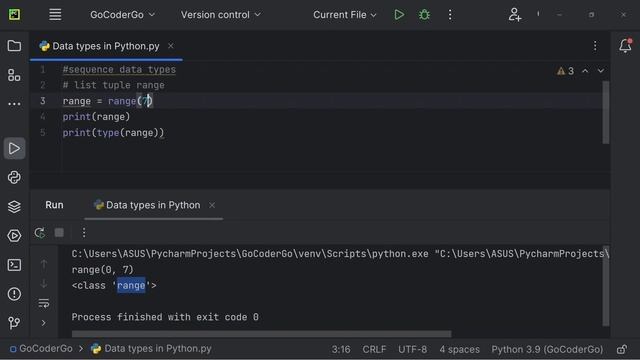Viewport: 640px width, 360px height.
Task: Click the console vertical scrollbar
Action: click(x=606, y=286)
